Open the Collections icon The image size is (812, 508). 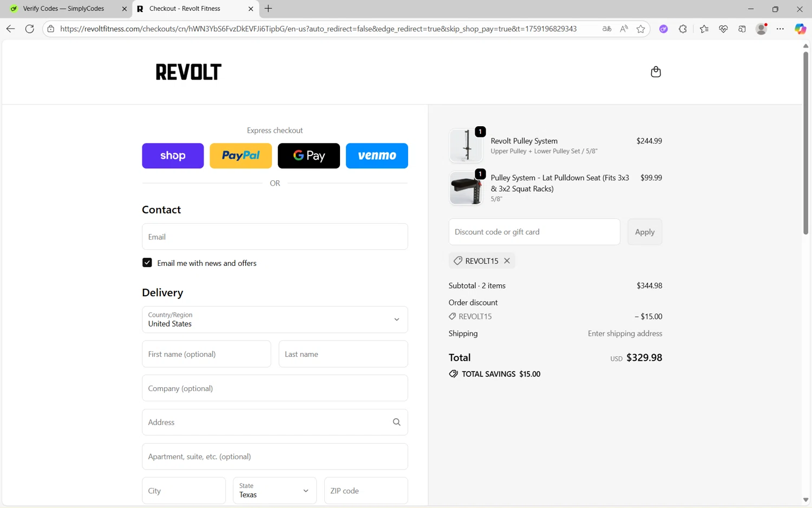pos(742,29)
